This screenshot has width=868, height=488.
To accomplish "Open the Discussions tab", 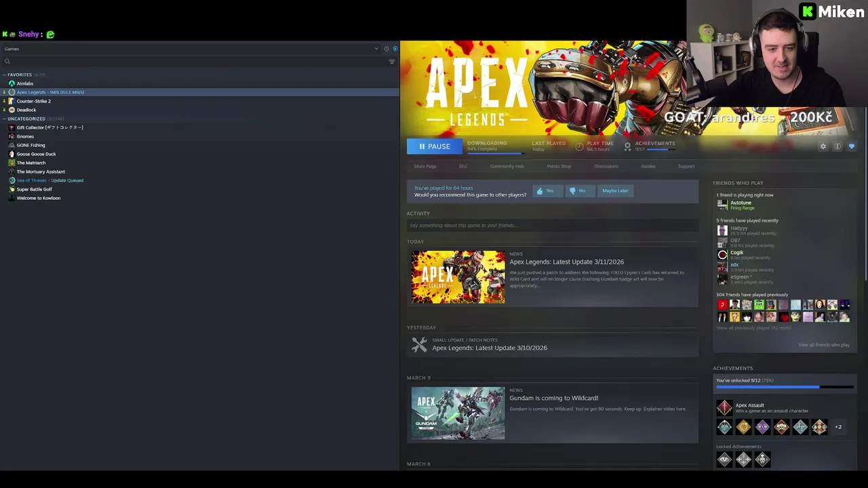I will [606, 166].
